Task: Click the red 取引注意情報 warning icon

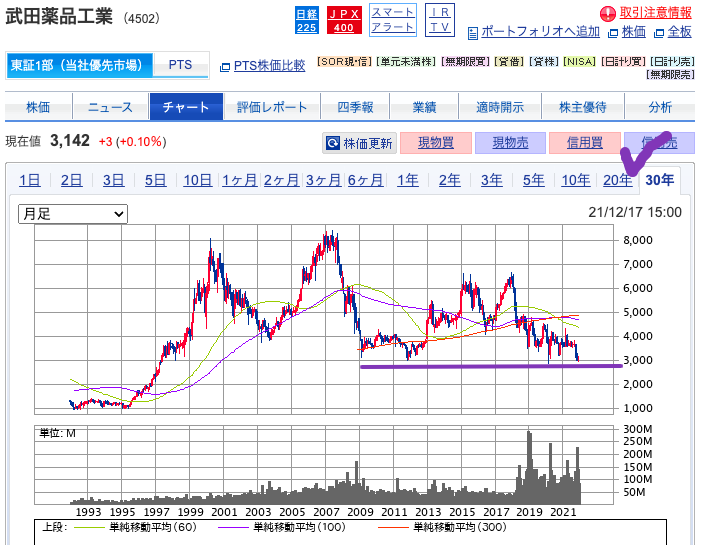Action: click(608, 14)
